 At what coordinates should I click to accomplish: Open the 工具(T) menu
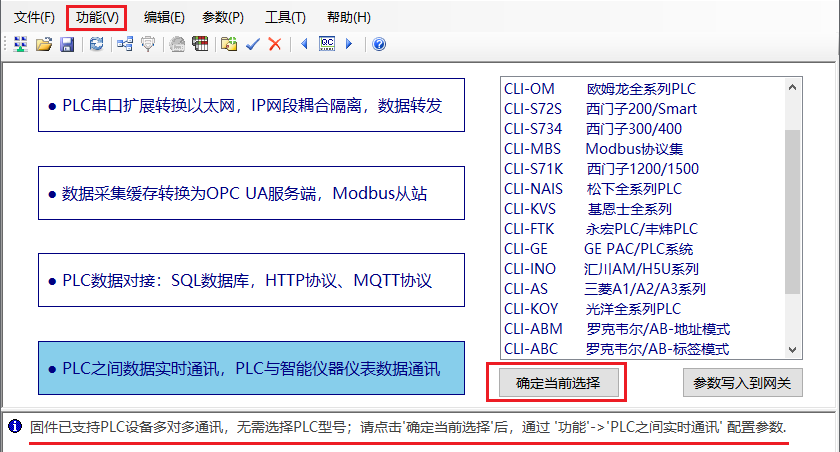coord(285,18)
